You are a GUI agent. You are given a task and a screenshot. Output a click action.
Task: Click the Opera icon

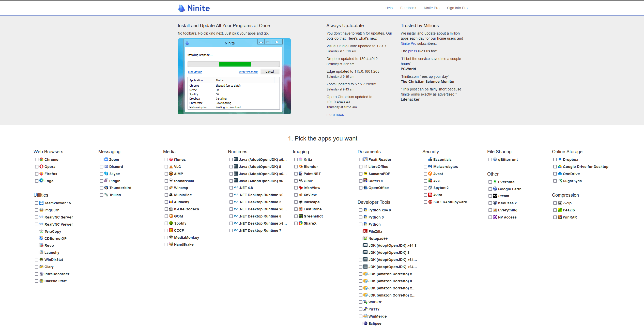(x=41, y=167)
